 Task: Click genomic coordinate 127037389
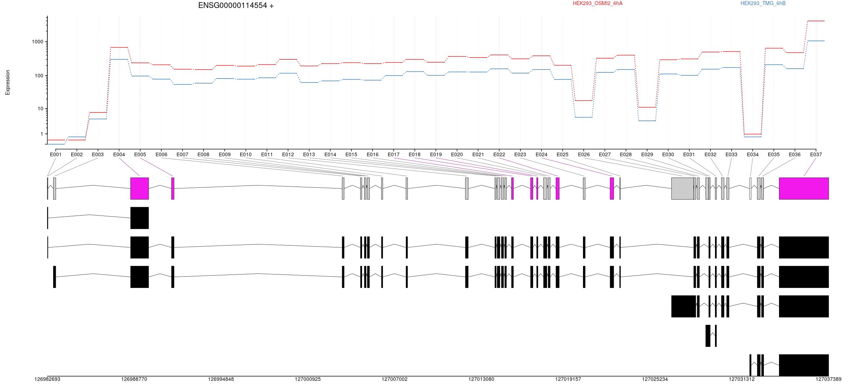click(829, 379)
